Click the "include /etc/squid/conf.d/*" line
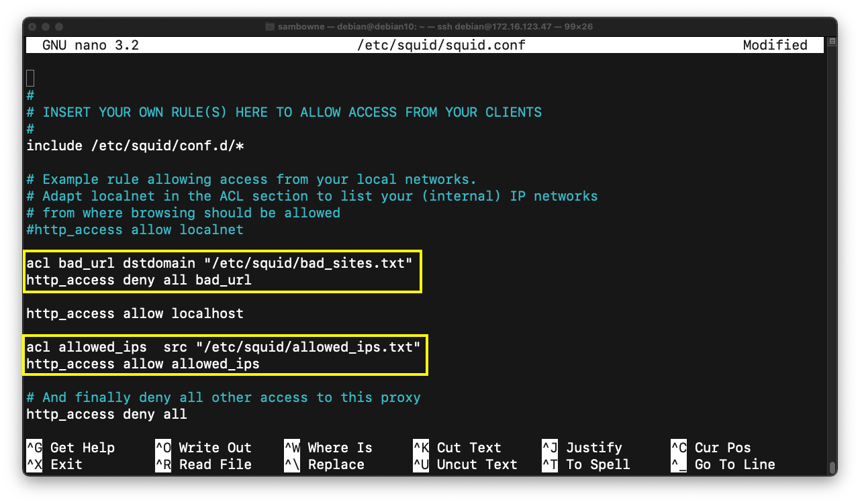The height and width of the screenshot is (504, 860). 135,146
